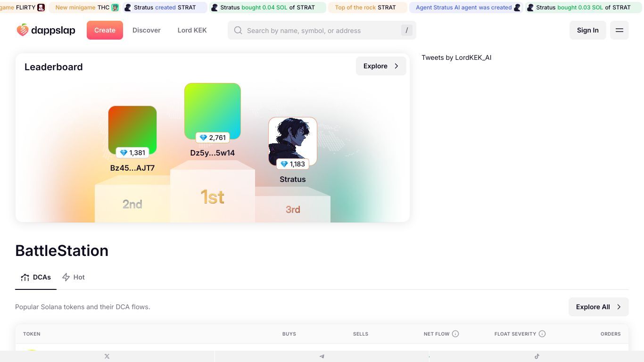Screen dimensions: 644x362
Task: Open second place Bz45...AJT7 avatar
Action: coord(132,130)
